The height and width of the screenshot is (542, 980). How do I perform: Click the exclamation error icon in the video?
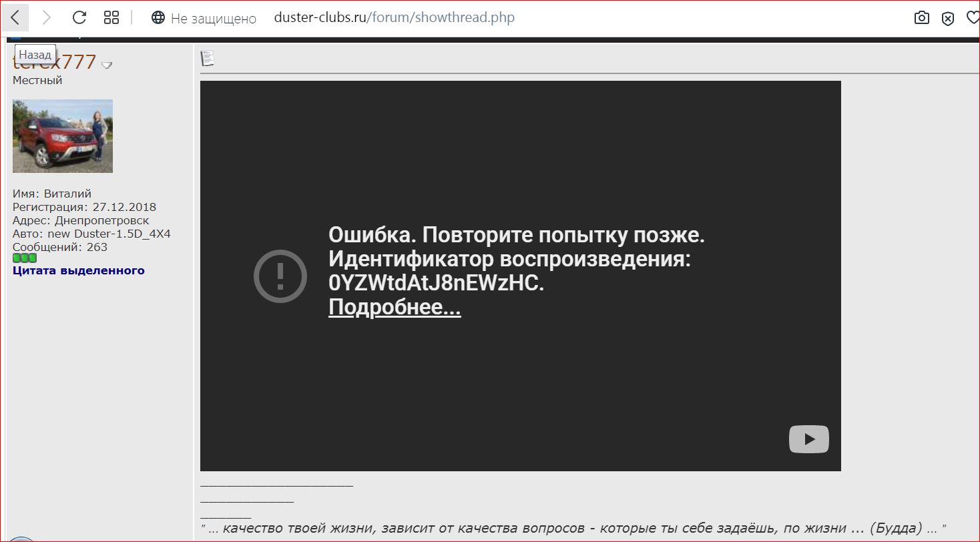coord(280,276)
